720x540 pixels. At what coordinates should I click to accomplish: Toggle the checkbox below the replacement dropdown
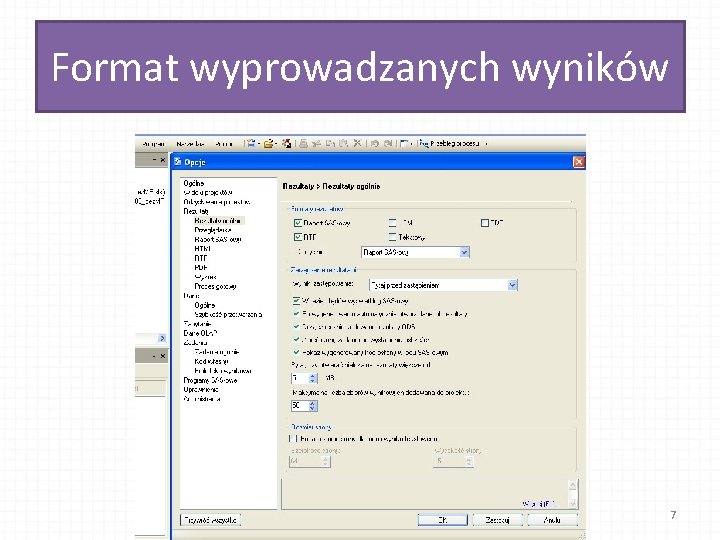coord(297,301)
